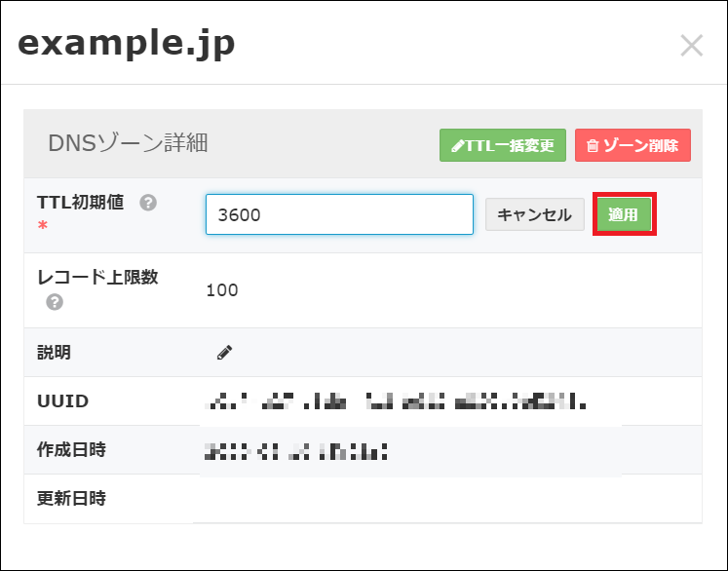Apply the TTL change with 適用
Screen dimensions: 728x571
click(x=624, y=214)
